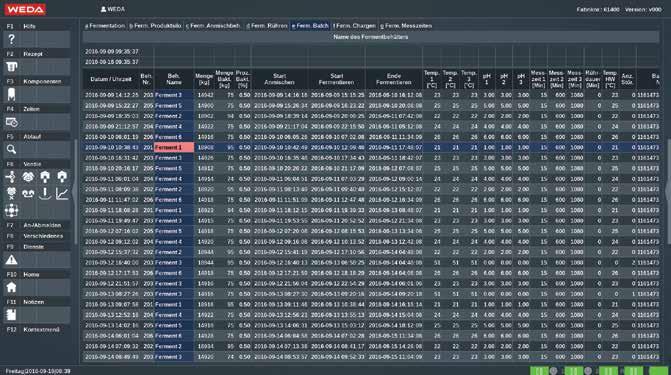671x375 pixels.
Task: Click the house icon beside the pig-face icon
Action: 45,176
